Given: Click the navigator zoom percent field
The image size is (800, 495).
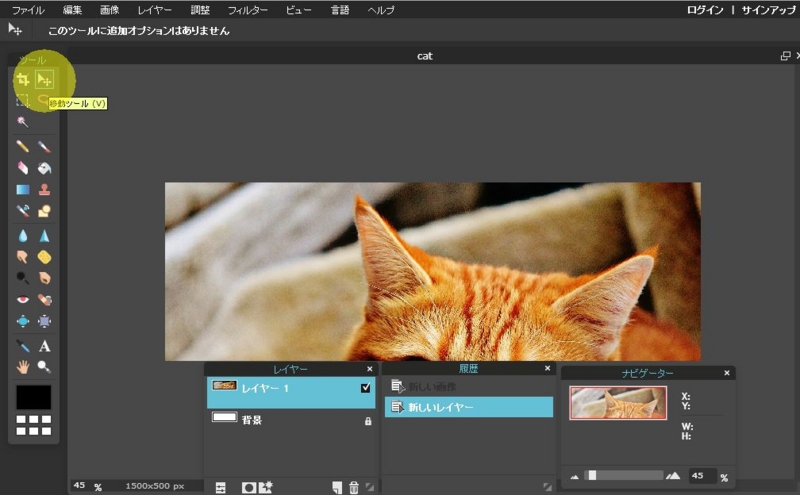Looking at the screenshot, I should 703,476.
